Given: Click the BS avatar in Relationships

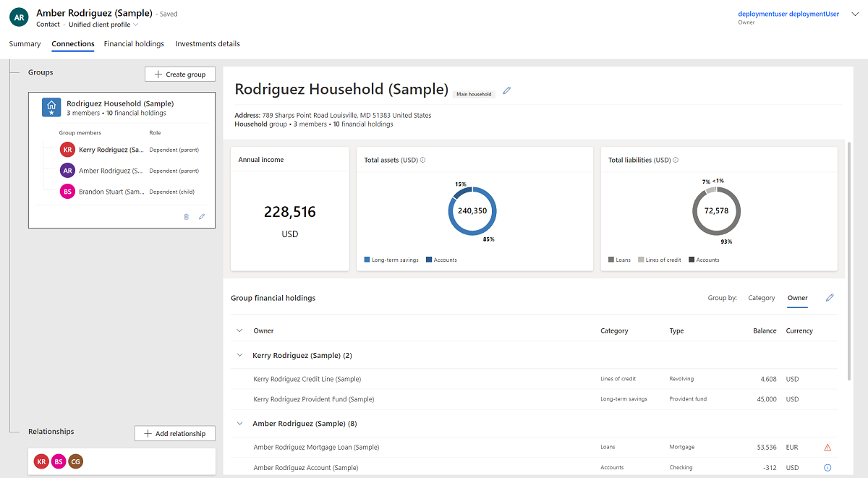Looking at the screenshot, I should pos(58,461).
